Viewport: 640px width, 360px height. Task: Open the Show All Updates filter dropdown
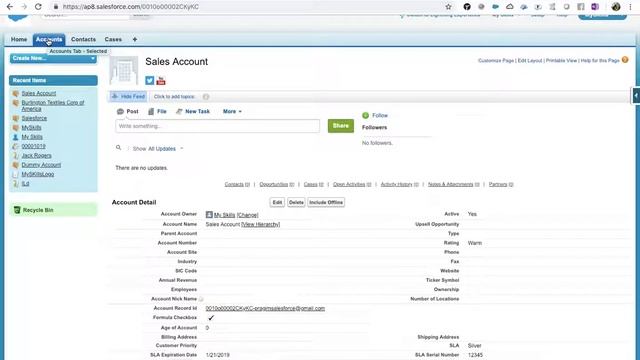158,149
